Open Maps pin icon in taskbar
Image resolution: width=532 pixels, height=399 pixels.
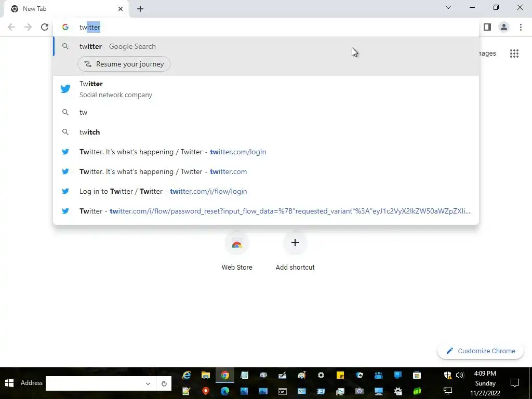tap(206, 391)
